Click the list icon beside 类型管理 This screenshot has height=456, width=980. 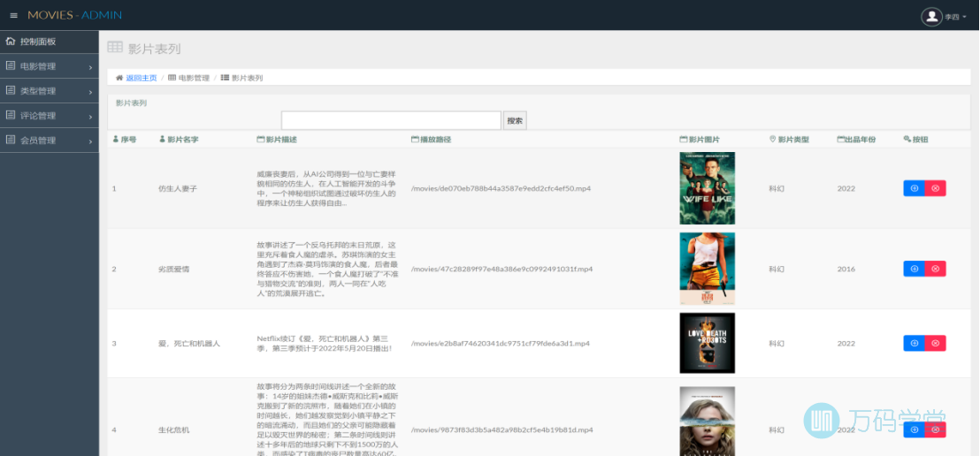pos(10,90)
